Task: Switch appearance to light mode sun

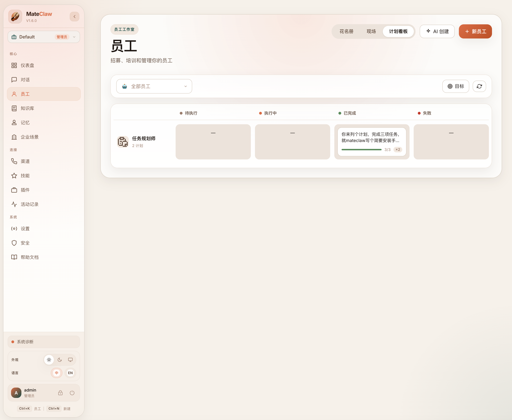Action: pos(49,360)
